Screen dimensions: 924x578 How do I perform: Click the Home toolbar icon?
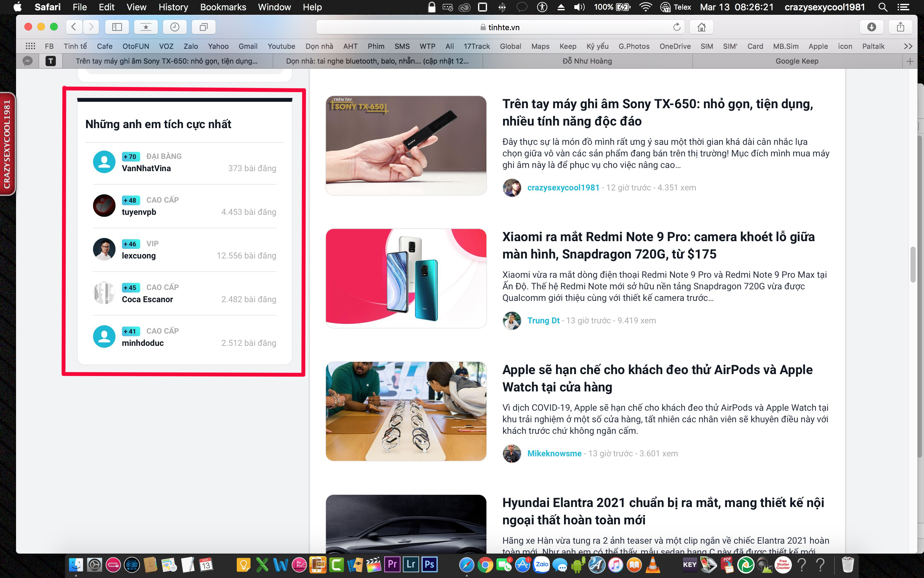(x=701, y=27)
